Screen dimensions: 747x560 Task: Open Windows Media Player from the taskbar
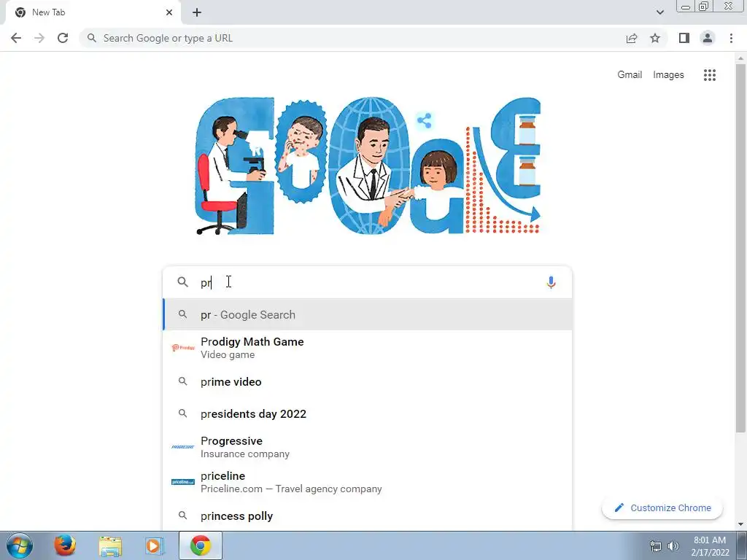pos(154,545)
